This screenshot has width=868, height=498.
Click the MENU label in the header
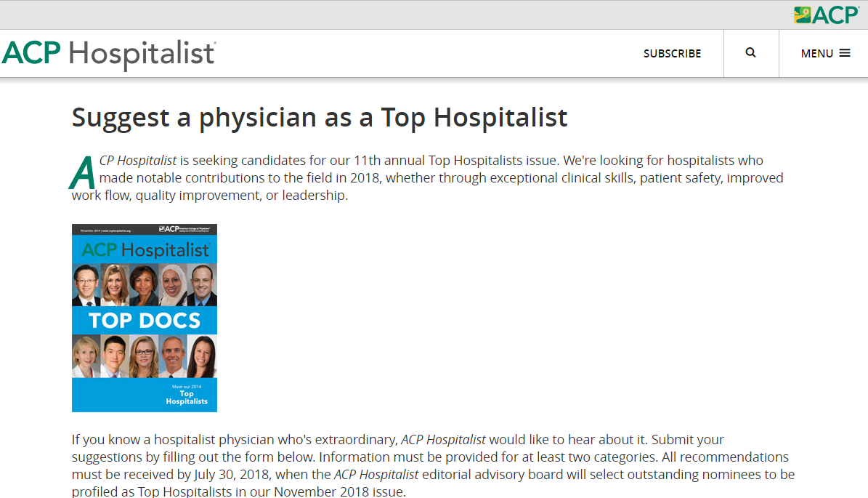[x=817, y=54]
